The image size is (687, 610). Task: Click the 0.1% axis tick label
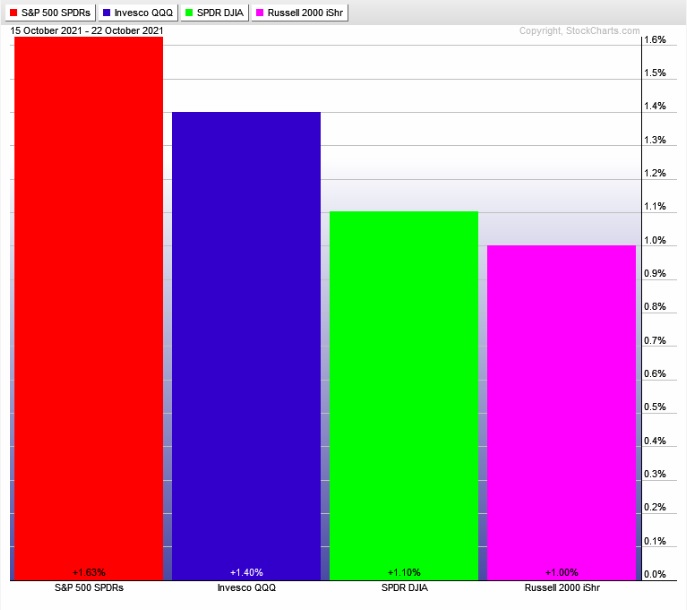pyautogui.click(x=655, y=541)
